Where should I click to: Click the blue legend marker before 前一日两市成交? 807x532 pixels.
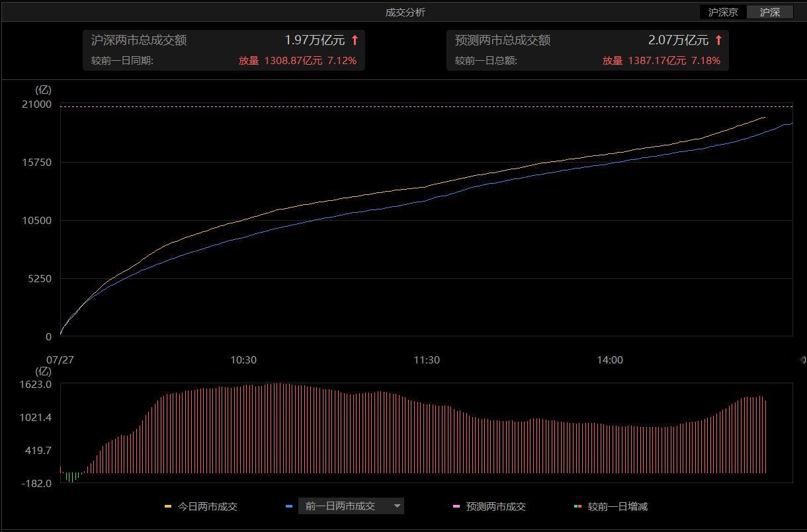pyautogui.click(x=289, y=507)
